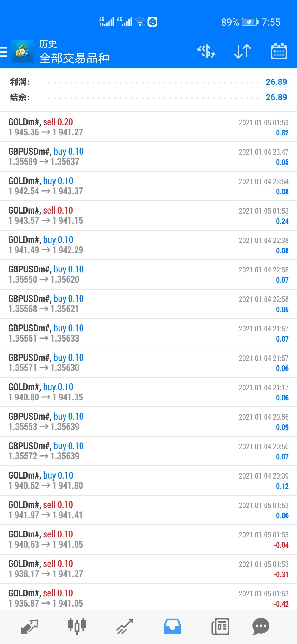This screenshot has height=644, width=297.
Task: Select the History inbox tab
Action: click(x=172, y=627)
